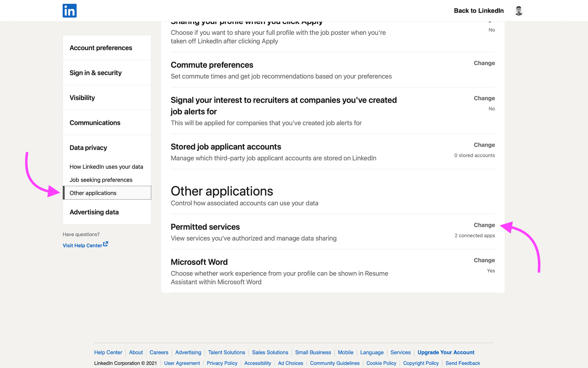Open Community Guidelines link
The width and height of the screenshot is (588, 368).
(335, 363)
